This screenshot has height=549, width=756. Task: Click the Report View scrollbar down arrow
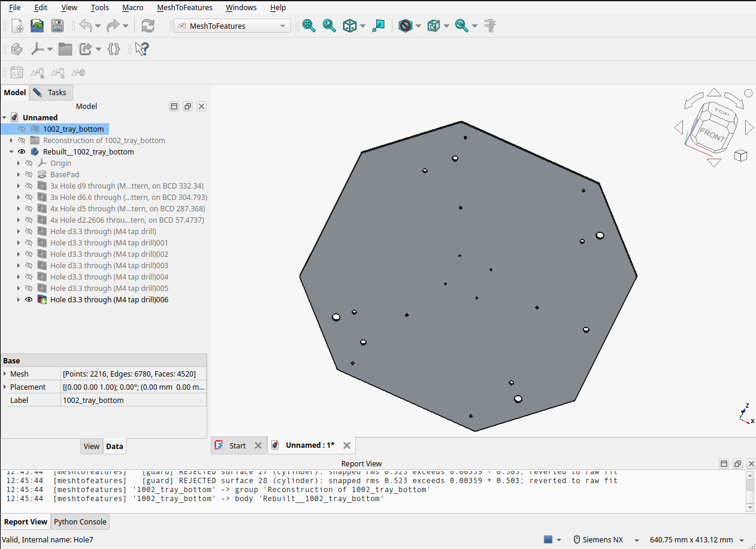click(749, 507)
